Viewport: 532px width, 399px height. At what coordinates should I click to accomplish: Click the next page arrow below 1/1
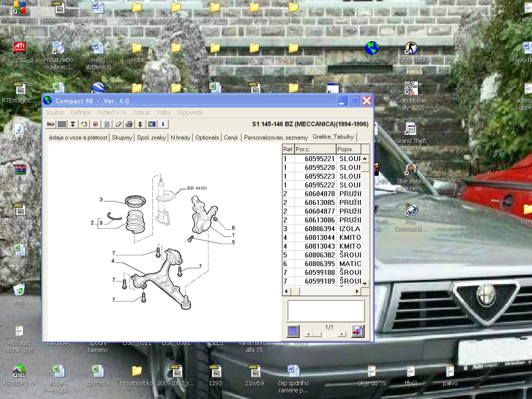(x=342, y=334)
